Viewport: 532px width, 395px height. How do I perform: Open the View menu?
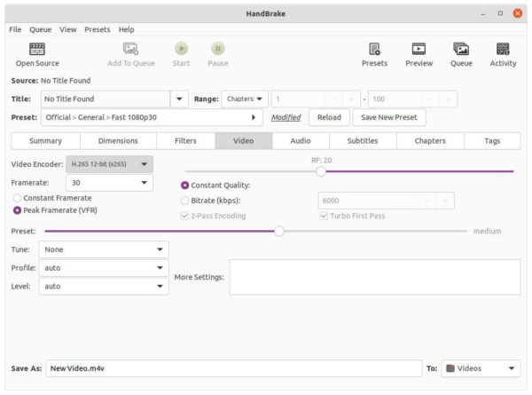[68, 29]
